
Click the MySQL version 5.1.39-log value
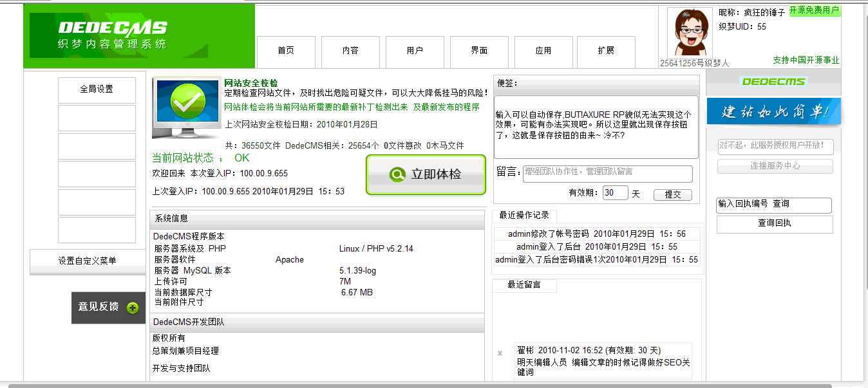(x=358, y=271)
